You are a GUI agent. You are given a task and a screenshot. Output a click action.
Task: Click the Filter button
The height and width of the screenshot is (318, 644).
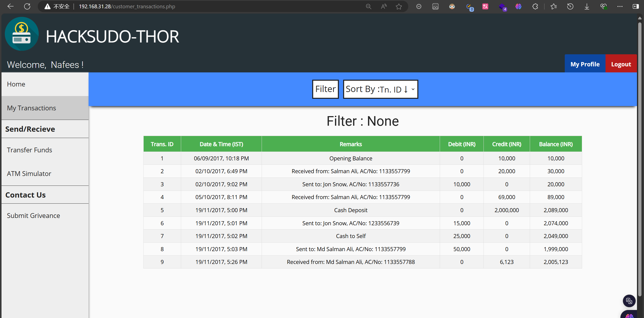[326, 89]
